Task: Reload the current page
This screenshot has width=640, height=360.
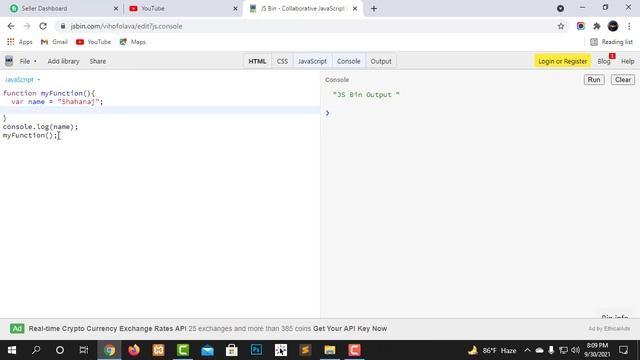Action: (43, 26)
